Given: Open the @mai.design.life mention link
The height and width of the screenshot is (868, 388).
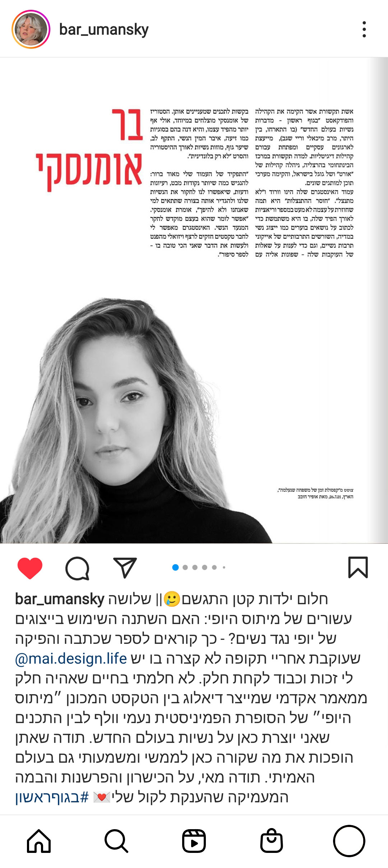Looking at the screenshot, I should [x=71, y=658].
